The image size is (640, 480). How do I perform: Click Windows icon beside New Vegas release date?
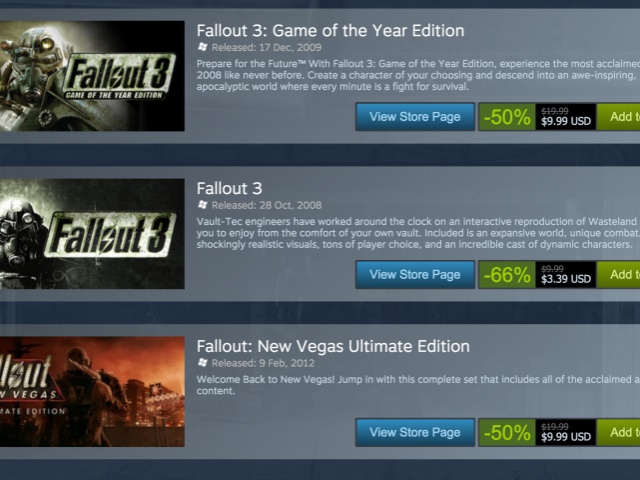point(203,364)
